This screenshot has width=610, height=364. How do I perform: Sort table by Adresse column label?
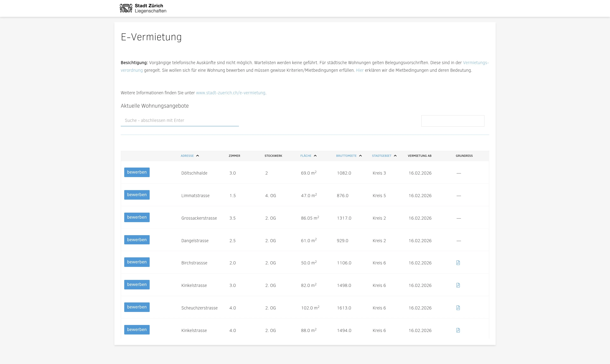tap(187, 156)
